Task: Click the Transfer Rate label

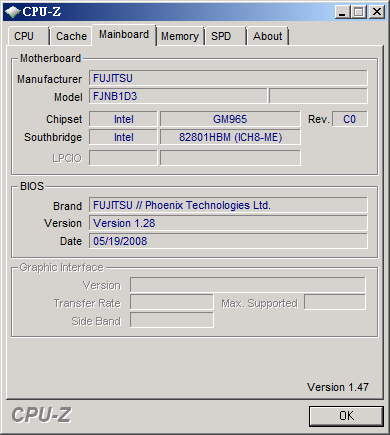Action: (x=87, y=303)
